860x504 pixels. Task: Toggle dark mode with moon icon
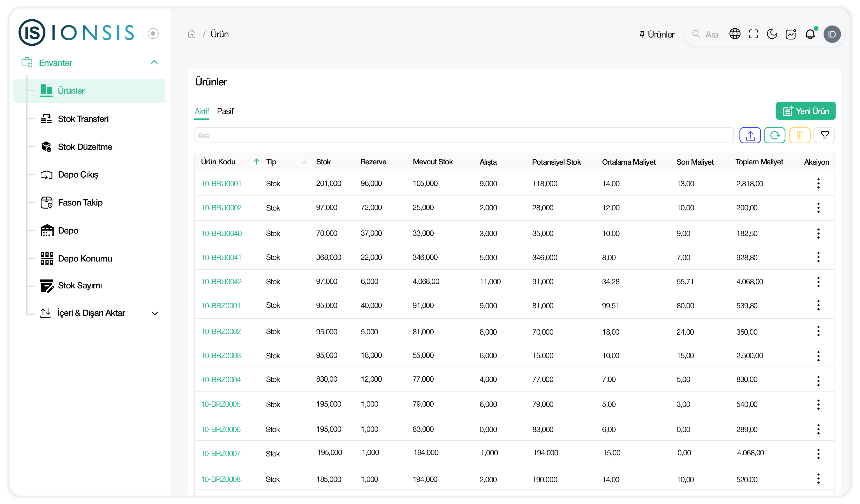772,34
